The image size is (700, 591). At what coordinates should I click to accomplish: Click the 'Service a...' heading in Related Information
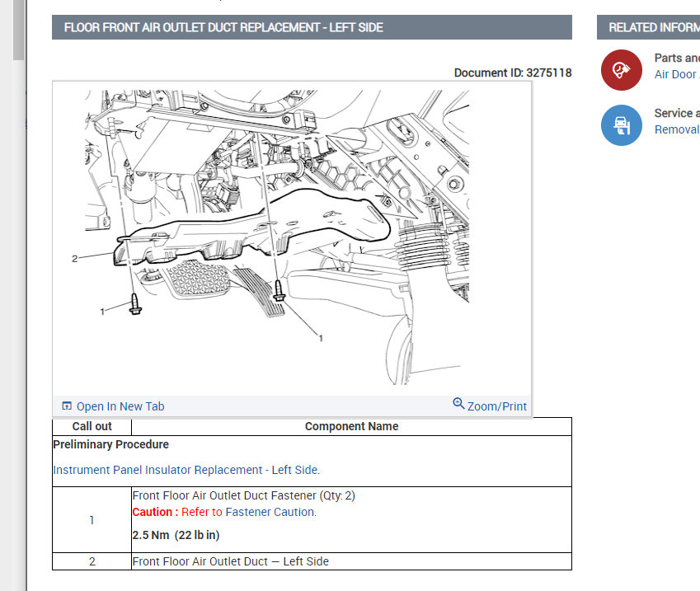(x=677, y=114)
